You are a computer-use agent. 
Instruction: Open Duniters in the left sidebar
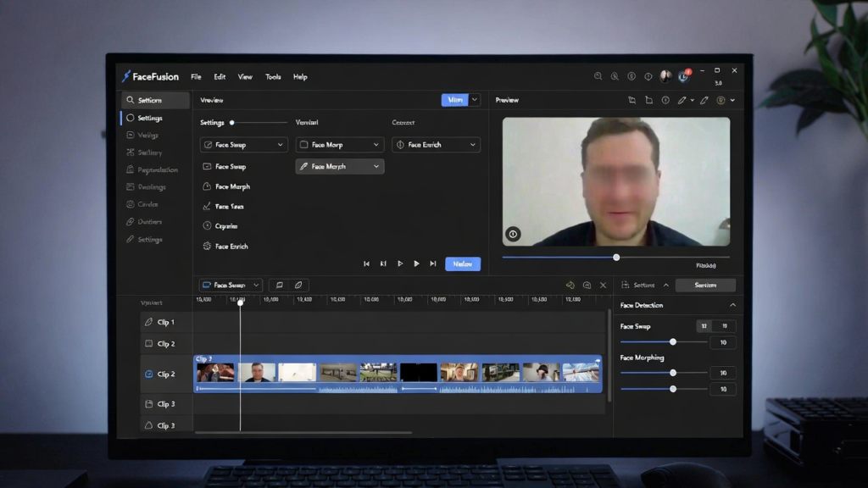point(144,222)
